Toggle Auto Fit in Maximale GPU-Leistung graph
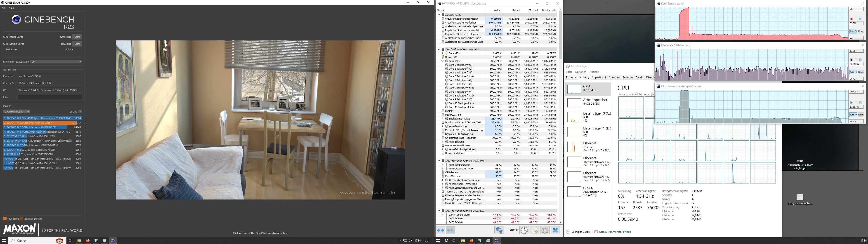This screenshot has width=868, height=244. point(853,72)
